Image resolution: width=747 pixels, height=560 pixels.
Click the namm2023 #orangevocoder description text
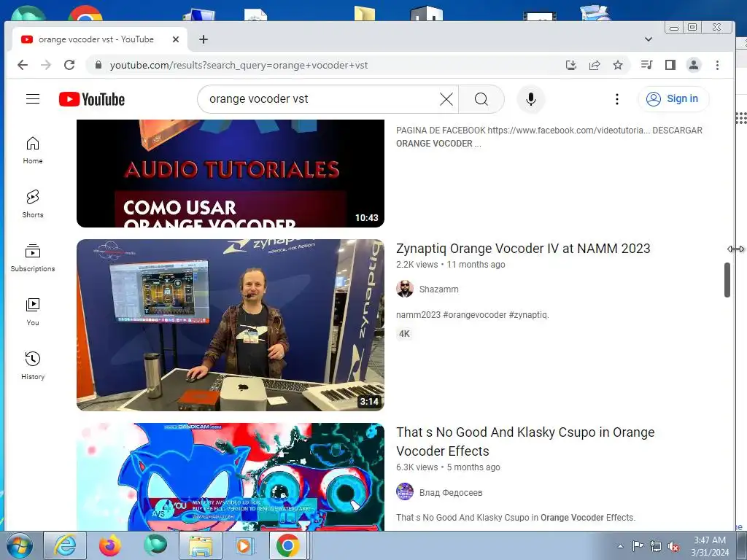coord(472,315)
